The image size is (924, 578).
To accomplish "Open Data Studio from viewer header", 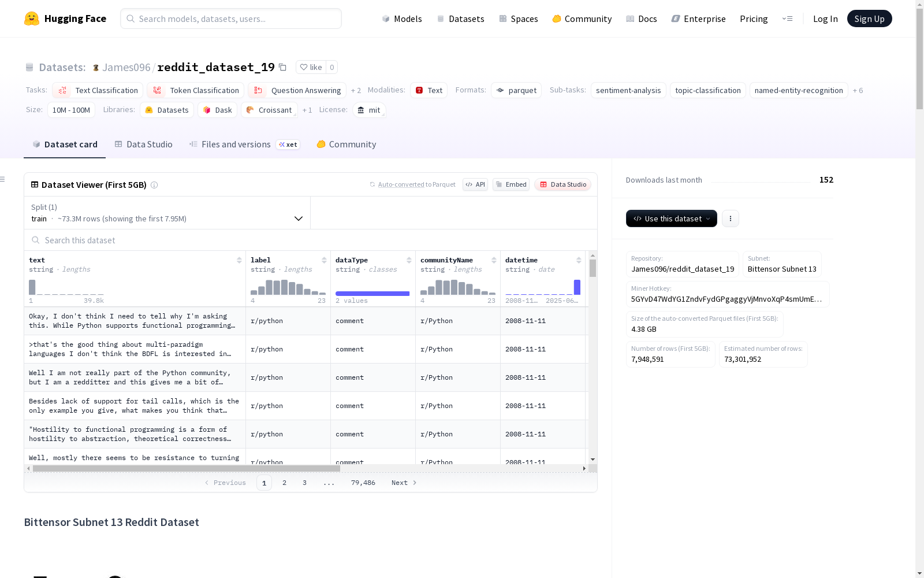I will coord(563,184).
